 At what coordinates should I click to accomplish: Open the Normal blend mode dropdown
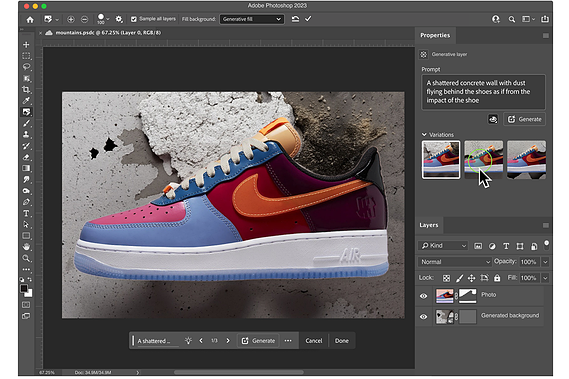coord(455,262)
